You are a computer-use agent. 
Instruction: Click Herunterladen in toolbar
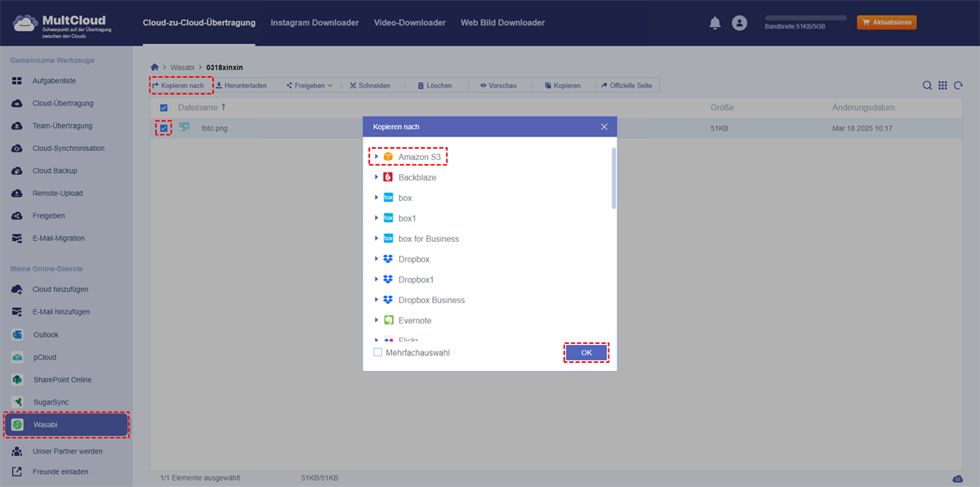coord(241,85)
